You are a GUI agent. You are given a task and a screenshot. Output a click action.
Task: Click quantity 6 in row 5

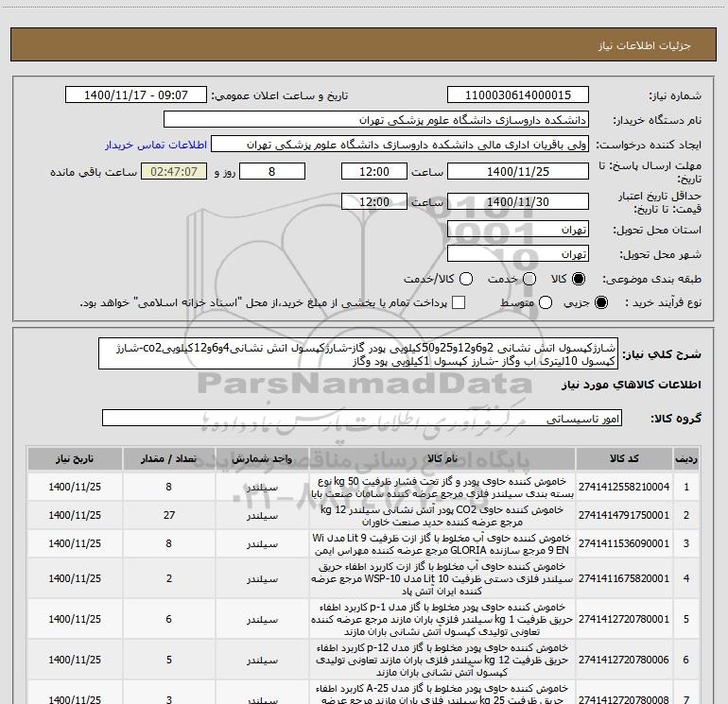click(169, 619)
